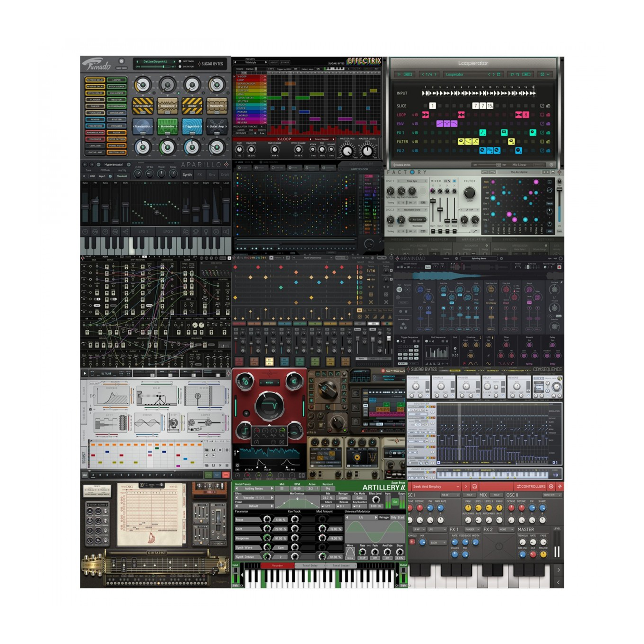This screenshot has width=644, height=644.
Task: Toggle Turnado's SETTINGS radio button
Action: click(180, 61)
